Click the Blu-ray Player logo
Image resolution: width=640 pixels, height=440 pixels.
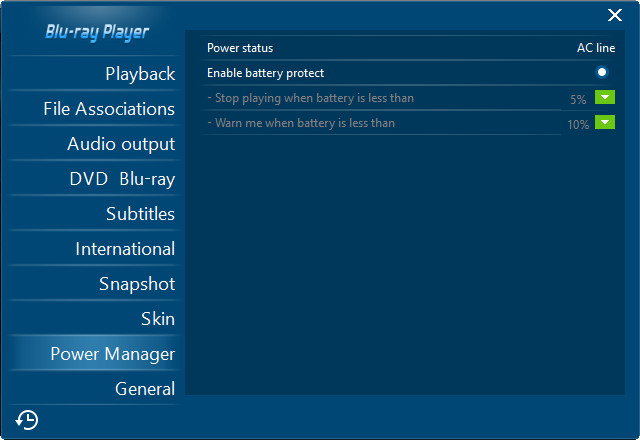coord(97,32)
